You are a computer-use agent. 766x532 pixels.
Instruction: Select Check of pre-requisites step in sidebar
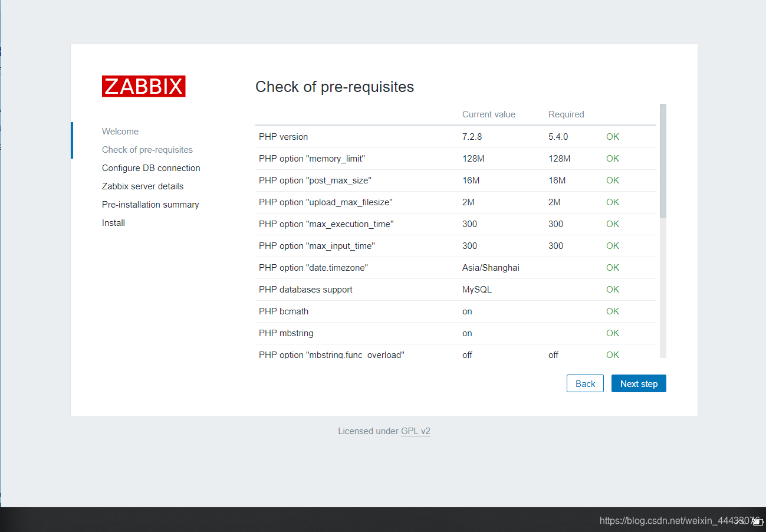pyautogui.click(x=147, y=150)
